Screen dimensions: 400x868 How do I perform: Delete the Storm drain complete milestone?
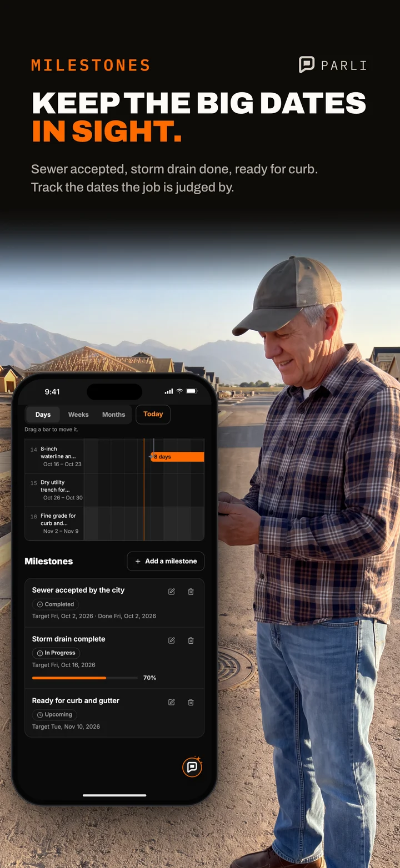coord(191,640)
